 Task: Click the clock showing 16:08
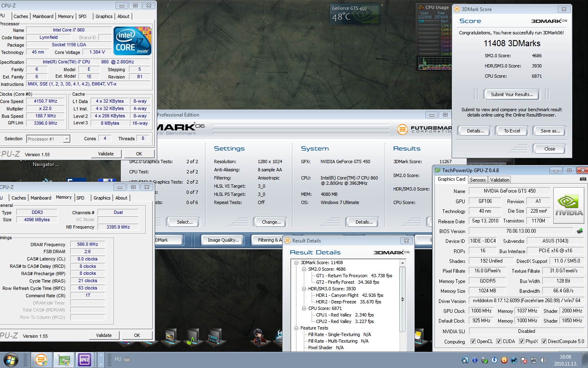point(566,357)
